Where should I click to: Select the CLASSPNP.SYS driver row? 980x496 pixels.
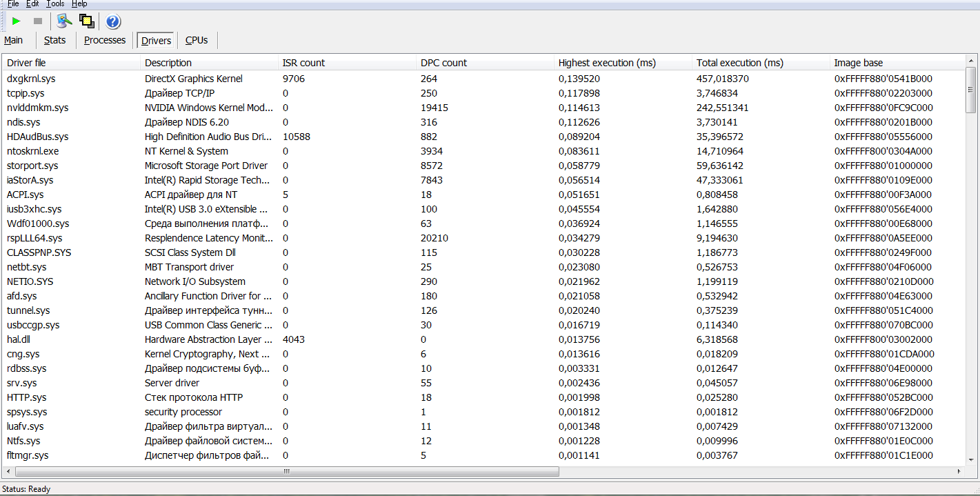[483, 252]
